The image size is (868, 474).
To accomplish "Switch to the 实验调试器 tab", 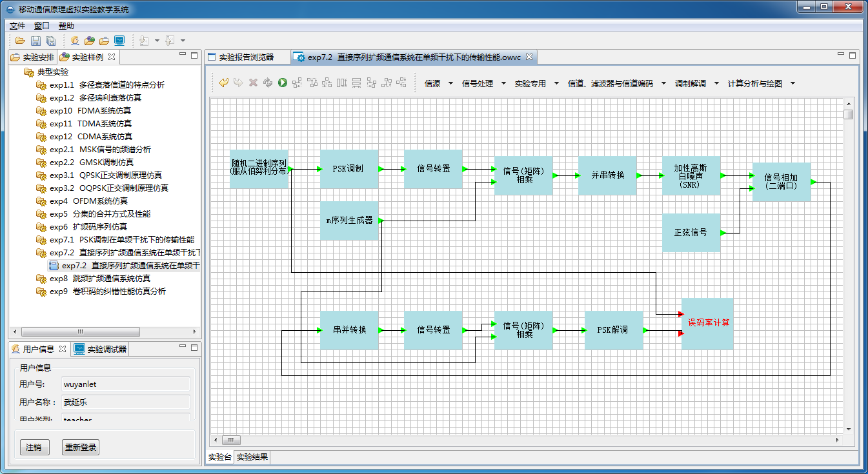I will tap(107, 349).
